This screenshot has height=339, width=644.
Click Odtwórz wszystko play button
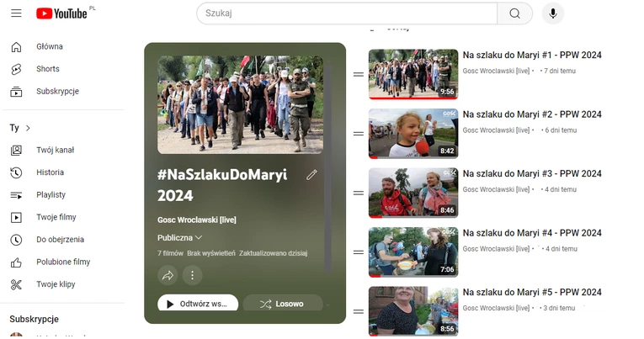point(198,304)
